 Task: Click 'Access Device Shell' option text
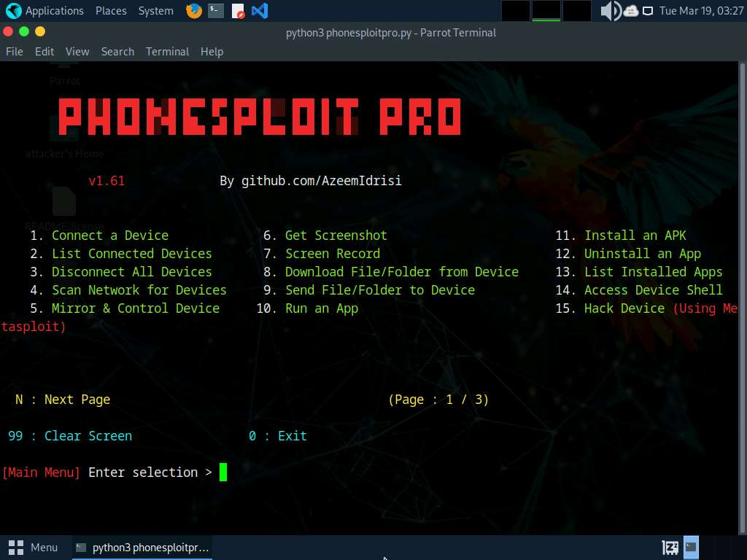653,290
